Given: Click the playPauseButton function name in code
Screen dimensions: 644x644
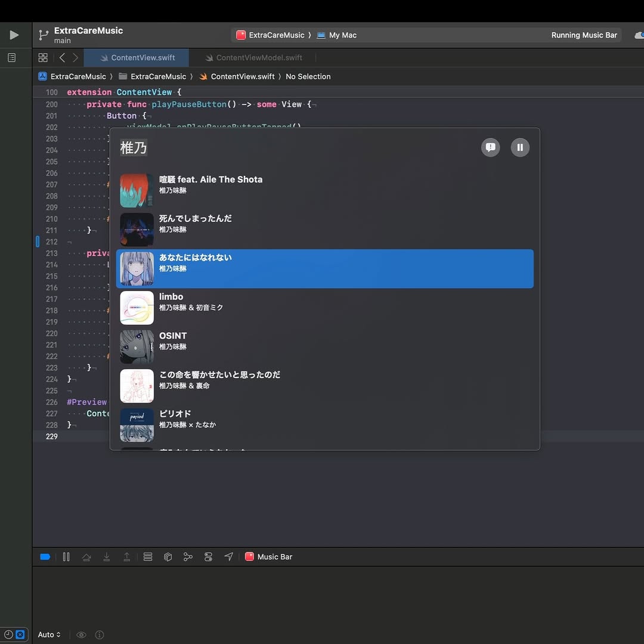Looking at the screenshot, I should click(x=189, y=104).
